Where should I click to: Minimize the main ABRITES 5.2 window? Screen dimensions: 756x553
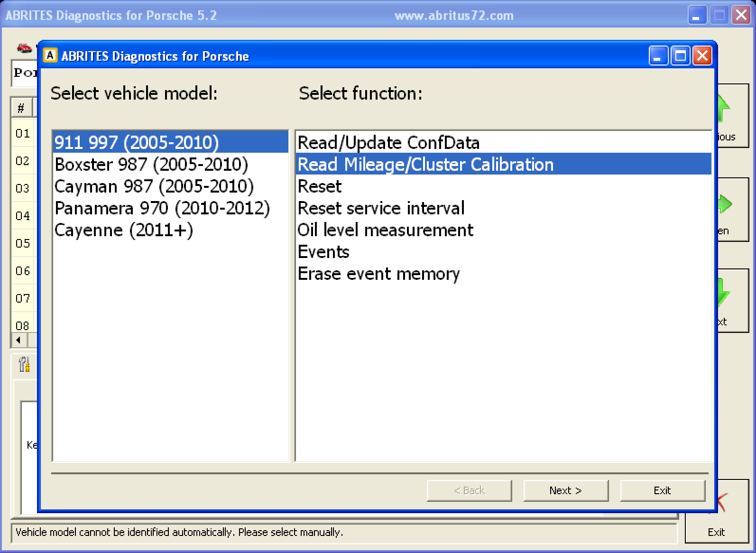[x=696, y=16]
